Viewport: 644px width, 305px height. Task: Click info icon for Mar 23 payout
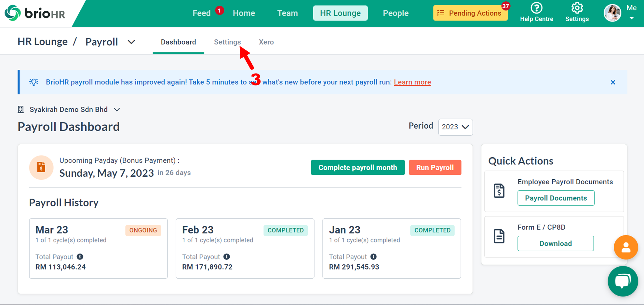pos(80,256)
